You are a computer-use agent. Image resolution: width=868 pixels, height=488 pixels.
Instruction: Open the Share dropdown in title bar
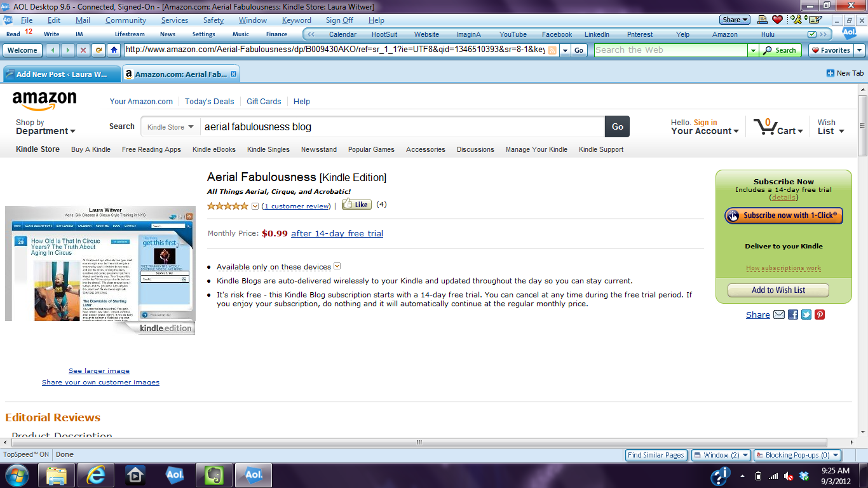(736, 20)
